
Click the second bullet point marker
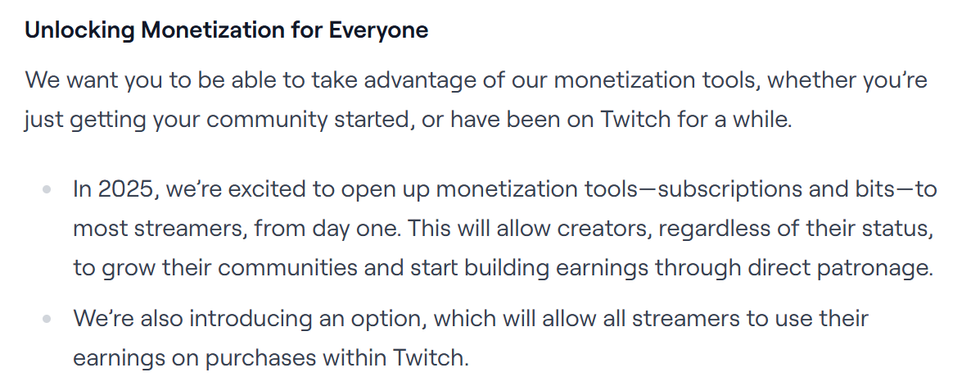tap(47, 319)
